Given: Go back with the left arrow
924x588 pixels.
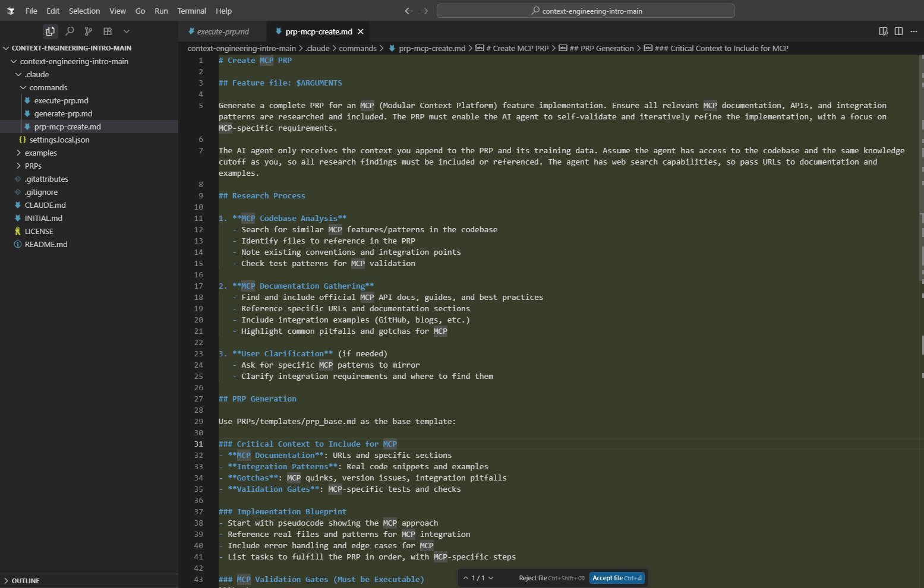Looking at the screenshot, I should coord(408,11).
